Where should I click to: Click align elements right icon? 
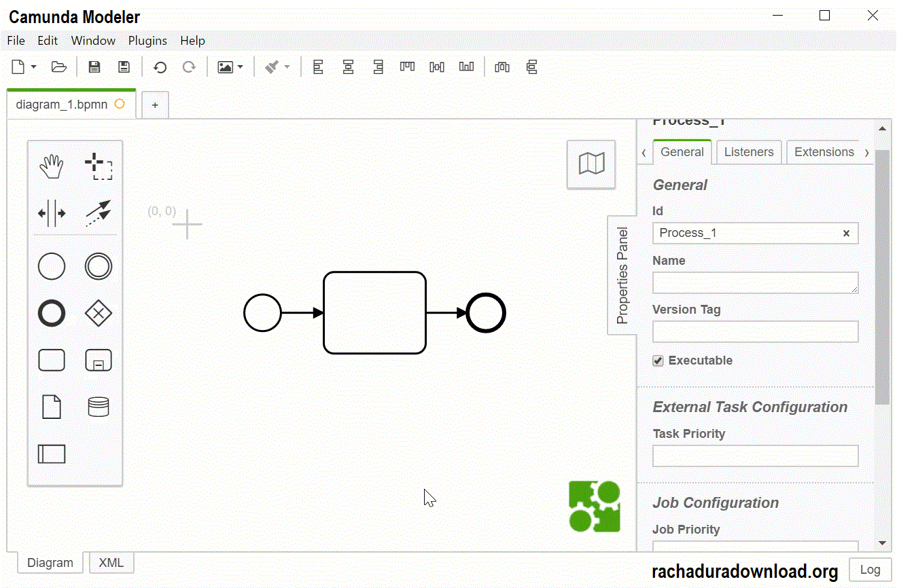point(378,67)
